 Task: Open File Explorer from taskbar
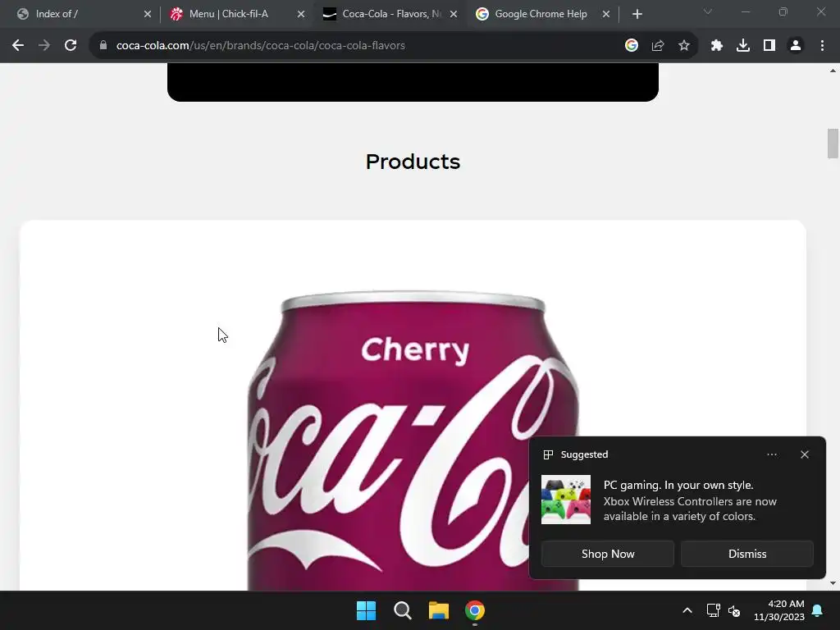[x=438, y=610]
